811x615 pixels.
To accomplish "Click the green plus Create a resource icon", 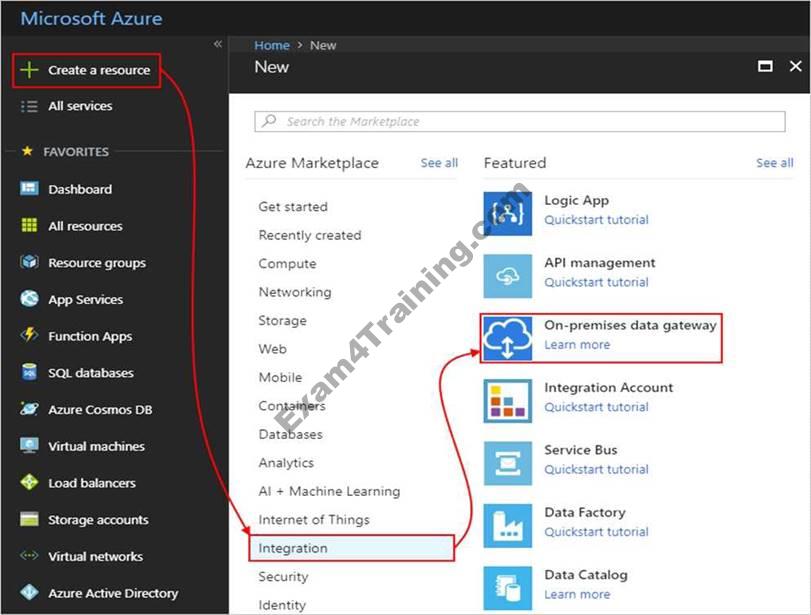I will tap(29, 70).
